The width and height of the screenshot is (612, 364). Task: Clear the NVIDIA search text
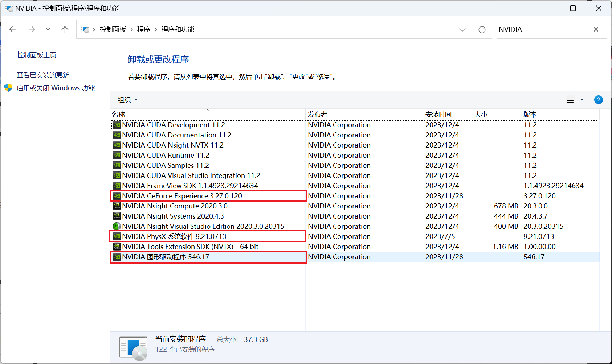click(x=596, y=29)
